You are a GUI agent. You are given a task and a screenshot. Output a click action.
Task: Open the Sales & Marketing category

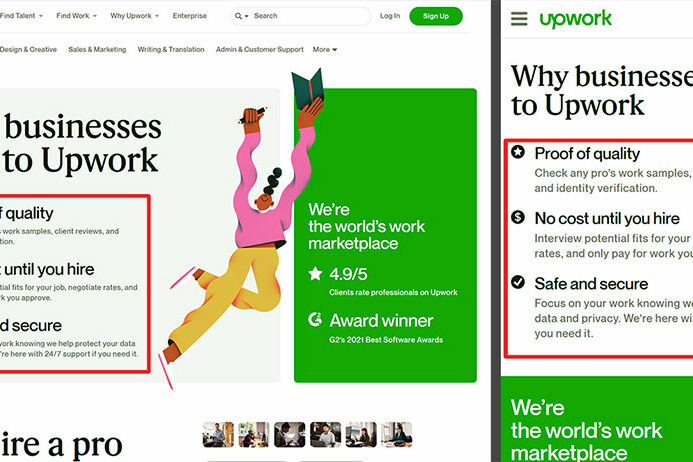(97, 49)
